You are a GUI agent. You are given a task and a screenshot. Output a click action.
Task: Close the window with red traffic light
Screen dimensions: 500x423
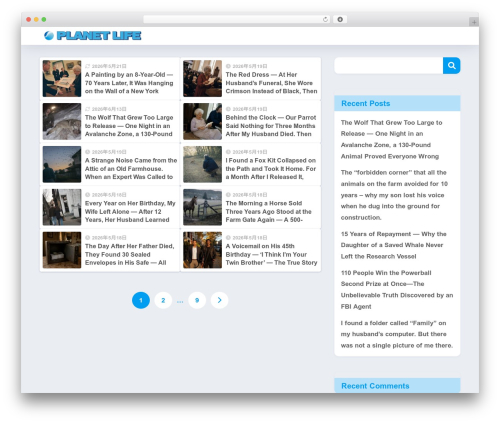[x=29, y=19]
